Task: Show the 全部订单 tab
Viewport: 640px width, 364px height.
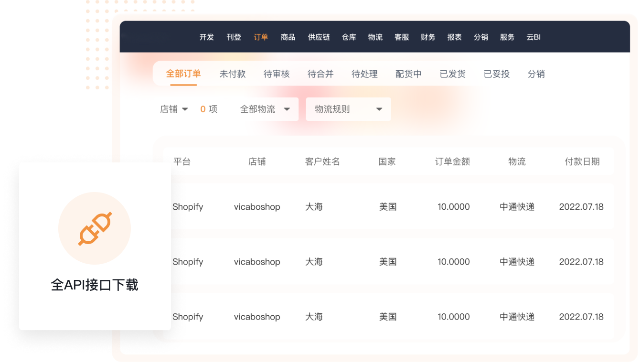Action: tap(183, 74)
